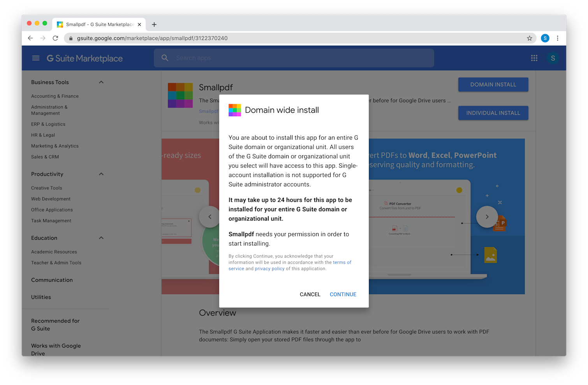Open Works with Google Drive
This screenshot has height=385, width=588.
pyautogui.click(x=56, y=349)
